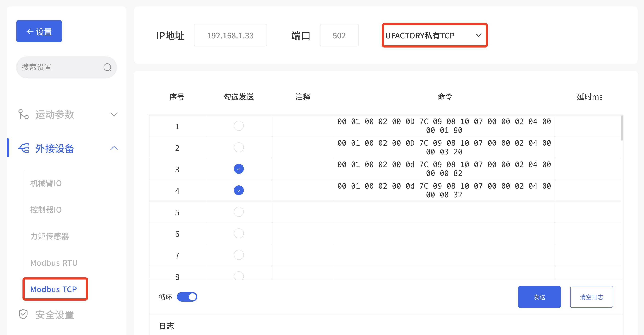Image resolution: width=644 pixels, height=335 pixels.
Task: Check the send checkbox for row 5
Action: pos(238,212)
